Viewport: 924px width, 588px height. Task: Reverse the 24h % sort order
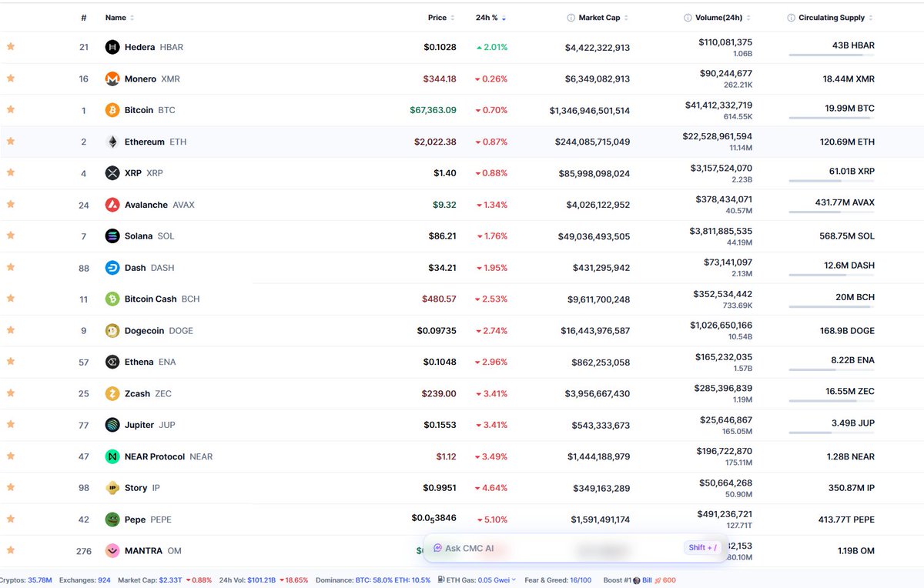point(491,18)
